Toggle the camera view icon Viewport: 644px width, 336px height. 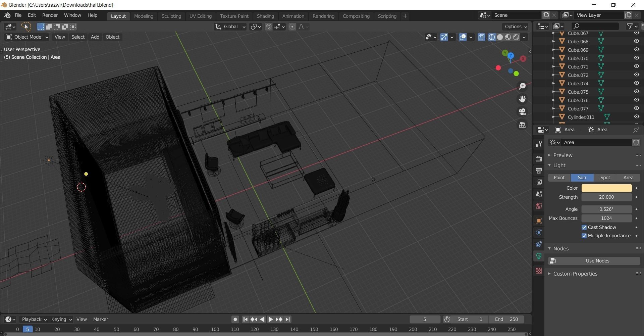coord(522,112)
